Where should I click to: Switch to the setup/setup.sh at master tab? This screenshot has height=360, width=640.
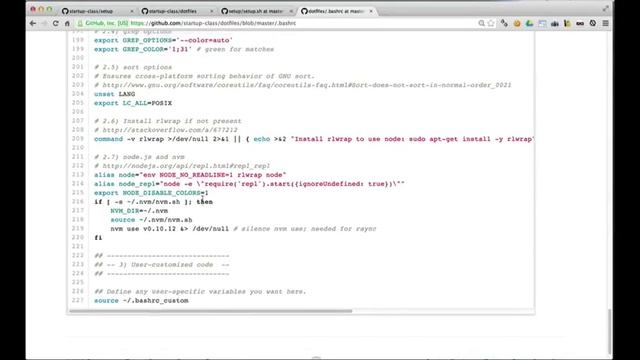[x=257, y=11]
